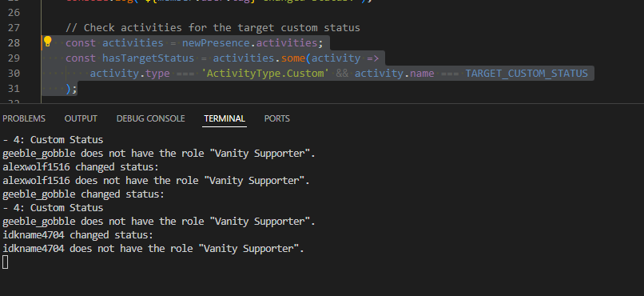Click the string 'ActivityType.Custom' on line 30
Image resolution: width=644 pixels, height=296 pixels.
(x=265, y=73)
